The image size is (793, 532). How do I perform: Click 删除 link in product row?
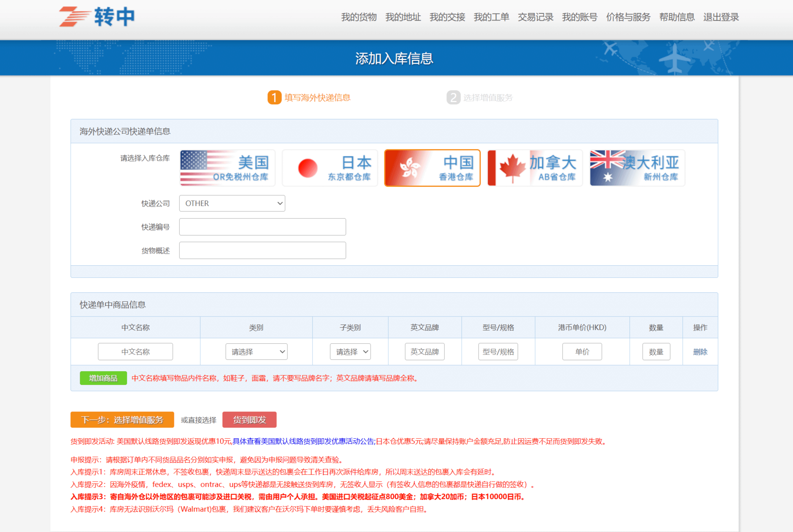700,352
